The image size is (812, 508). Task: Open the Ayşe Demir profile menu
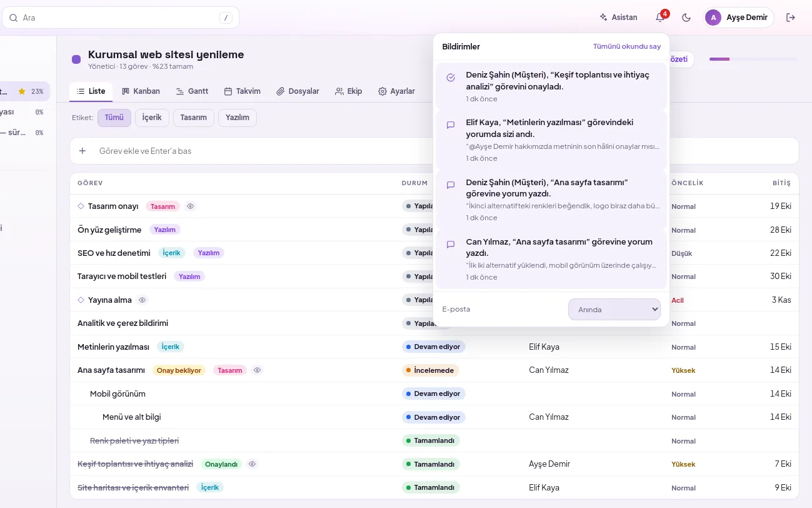click(x=738, y=18)
